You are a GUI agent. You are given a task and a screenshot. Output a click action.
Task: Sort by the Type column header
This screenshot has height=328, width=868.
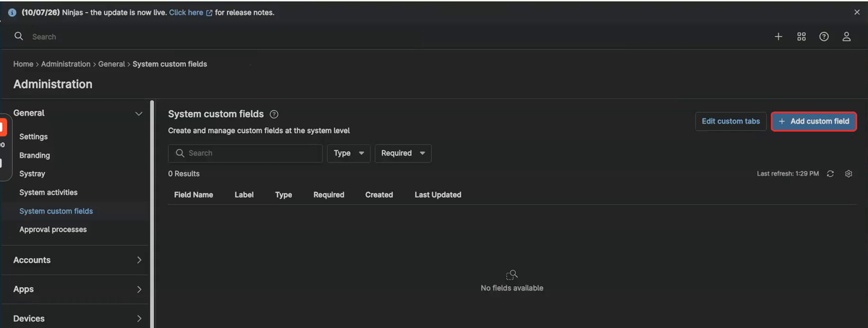tap(284, 195)
